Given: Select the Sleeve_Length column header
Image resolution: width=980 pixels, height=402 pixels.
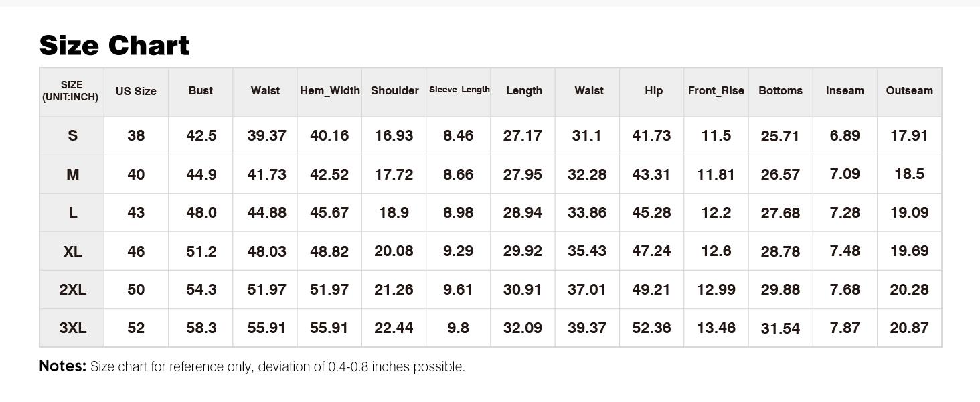Looking at the screenshot, I should 459,90.
